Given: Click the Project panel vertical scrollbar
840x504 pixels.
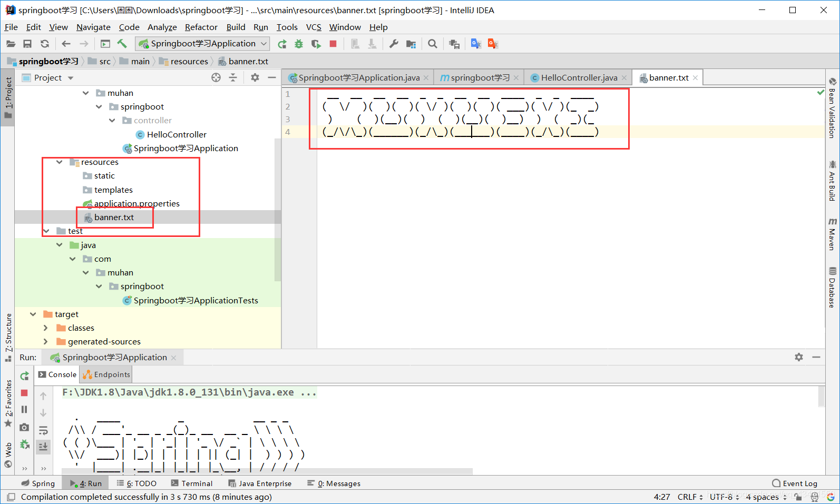Looking at the screenshot, I should (x=278, y=211).
